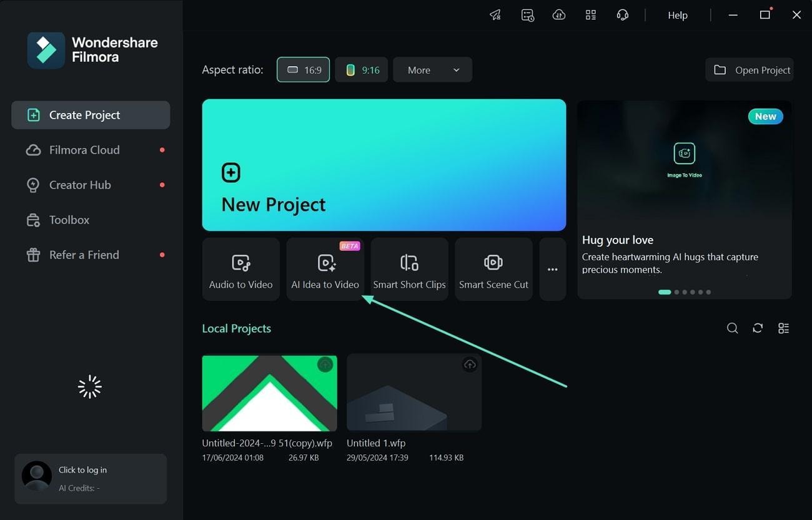Show more tools via three-dots button
Screen dimensions: 812x520
553,269
